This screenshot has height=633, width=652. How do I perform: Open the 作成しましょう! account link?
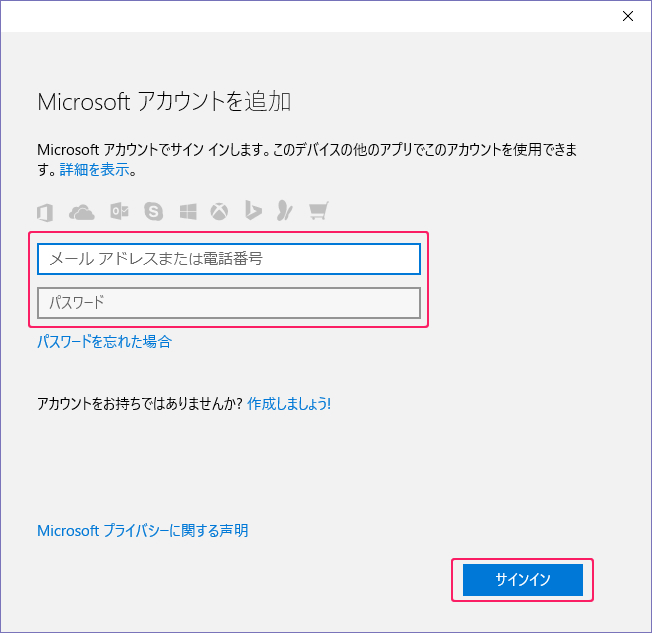point(289,403)
